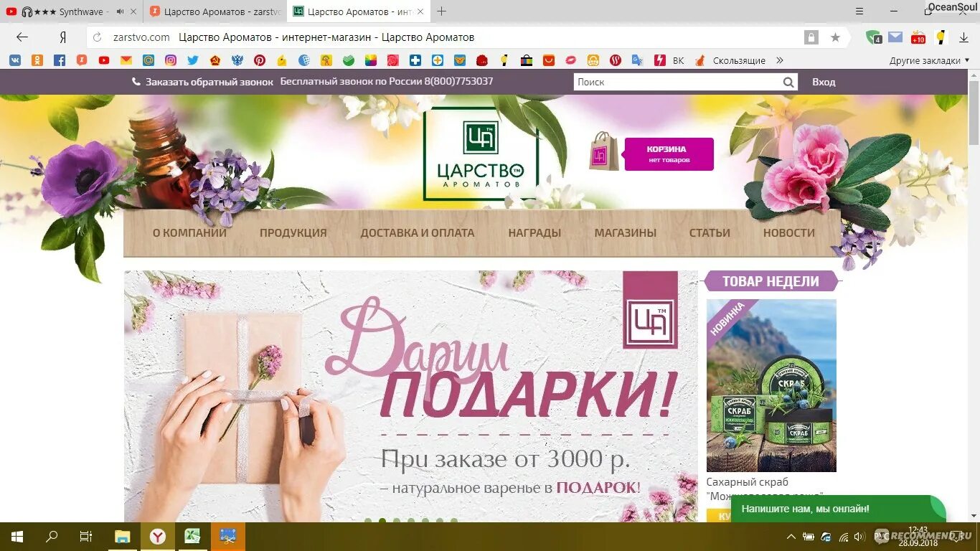The image size is (980, 551).
Task: Open the Sberbank green bookmark icon
Action: point(349,60)
